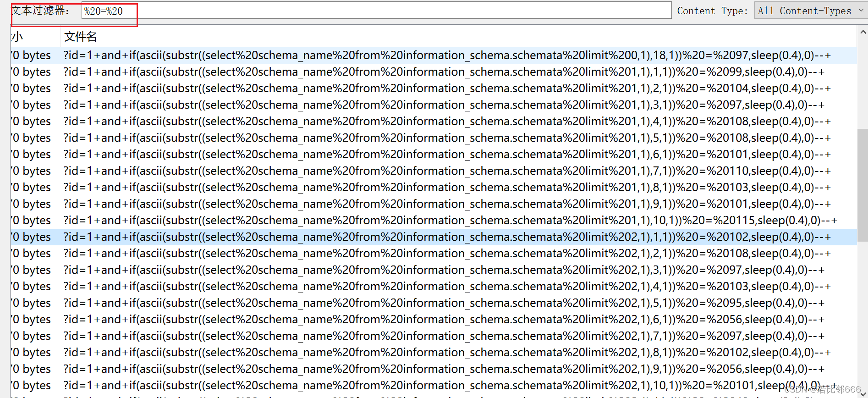Select row with limit 2,1),1,1)) =102
868x398 pixels.
(x=434, y=237)
